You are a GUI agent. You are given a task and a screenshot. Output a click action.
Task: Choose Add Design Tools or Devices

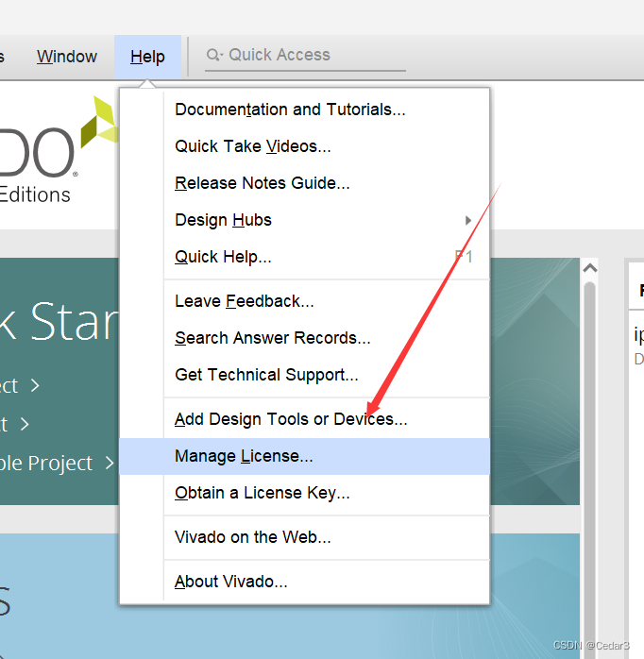(305, 419)
